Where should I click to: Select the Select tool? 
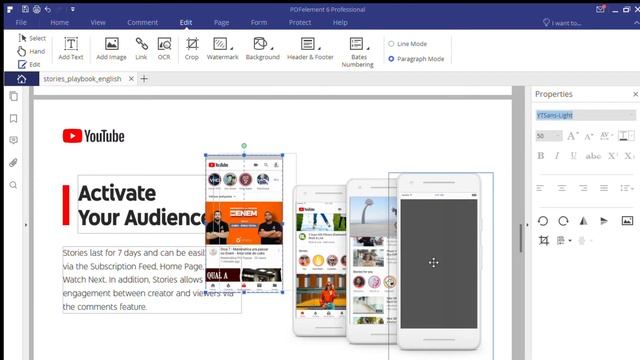click(32, 38)
